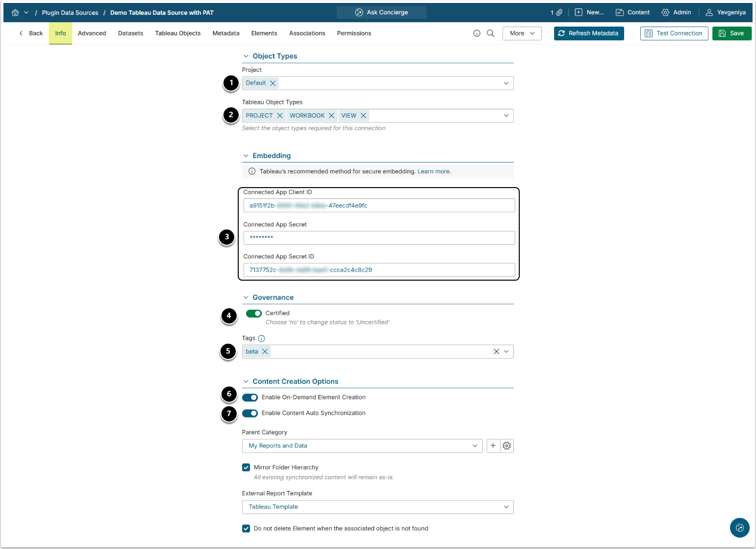756x549 pixels.
Task: Open the Tableau Objects tab
Action: [178, 33]
